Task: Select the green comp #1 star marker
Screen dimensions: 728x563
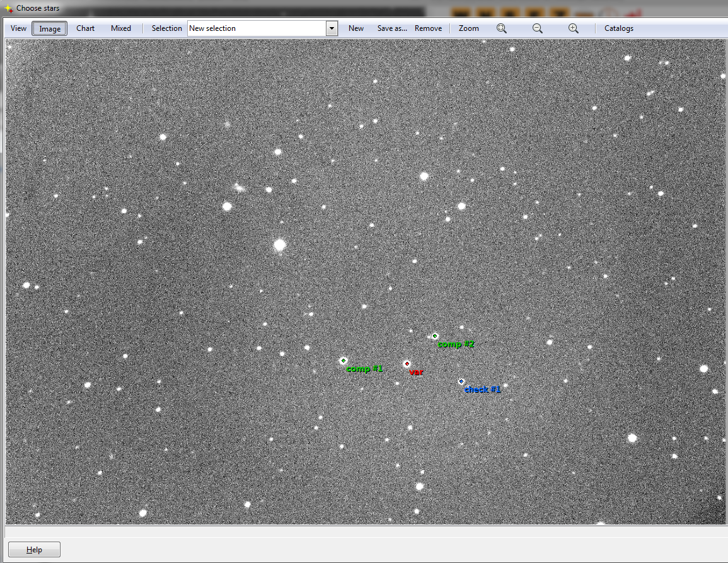Action: tap(344, 361)
